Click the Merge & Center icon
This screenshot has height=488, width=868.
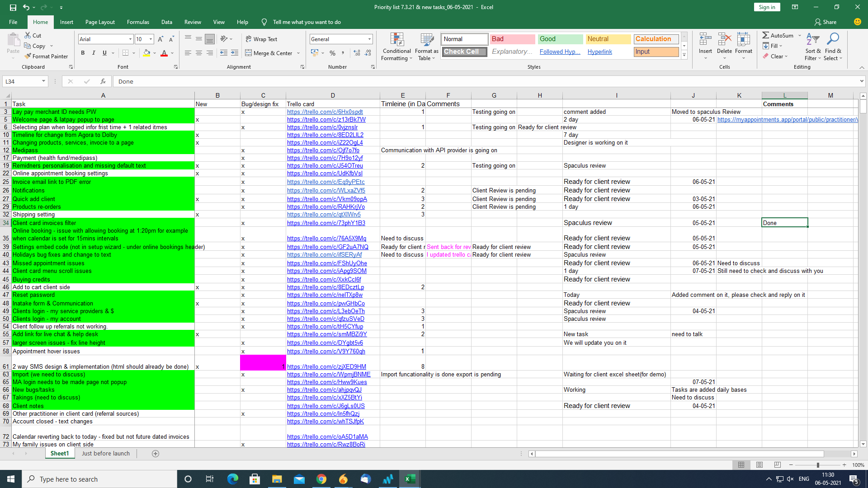point(249,53)
